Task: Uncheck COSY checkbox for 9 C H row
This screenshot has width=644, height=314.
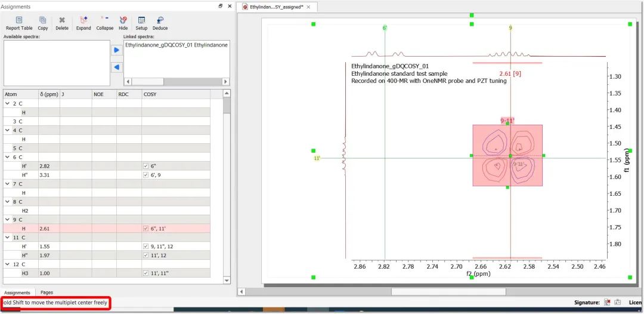Action: coord(146,229)
